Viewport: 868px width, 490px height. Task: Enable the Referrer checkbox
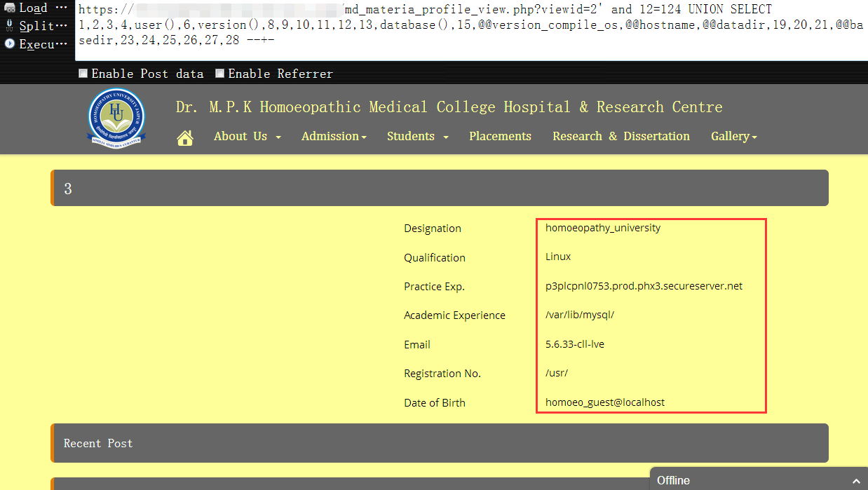(x=220, y=74)
